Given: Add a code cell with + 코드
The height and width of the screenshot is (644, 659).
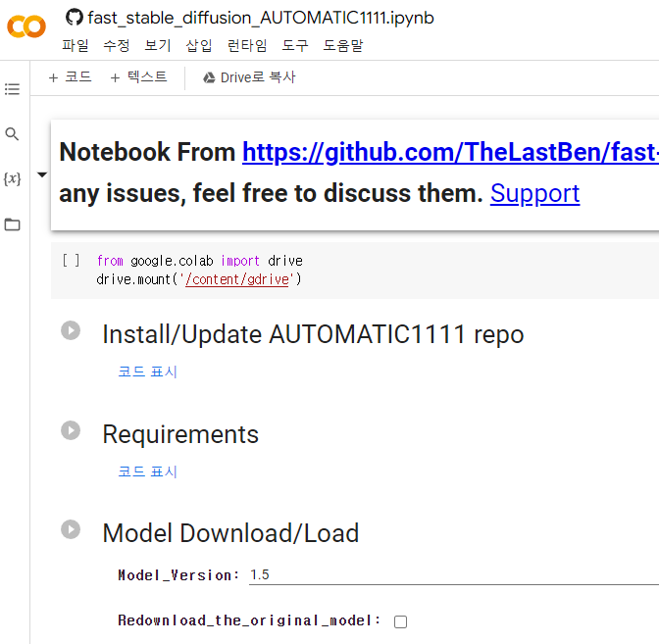Looking at the screenshot, I should pyautogui.click(x=71, y=77).
